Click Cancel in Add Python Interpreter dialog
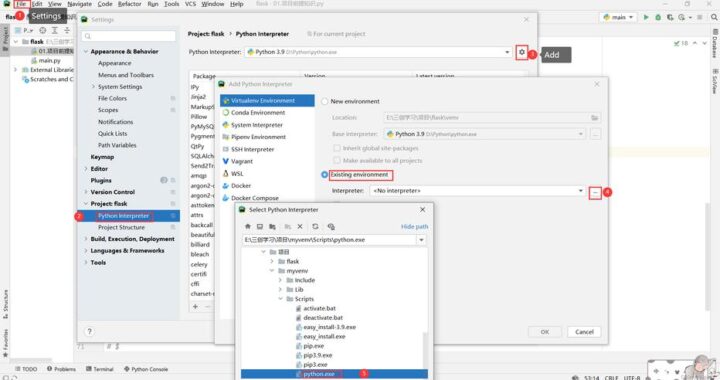Screen dimensions: 720x380 click(584, 332)
